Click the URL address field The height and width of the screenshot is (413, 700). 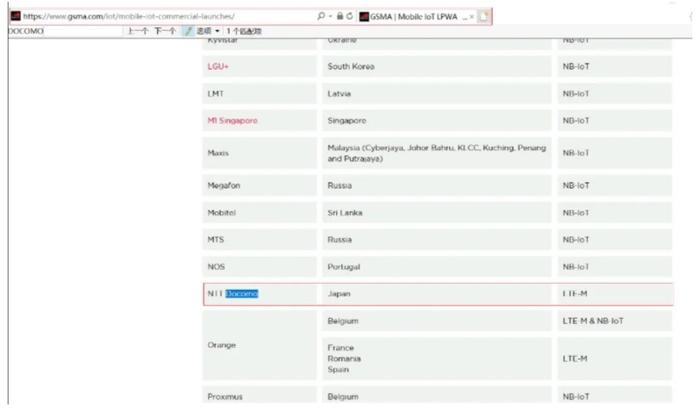[x=167, y=16]
